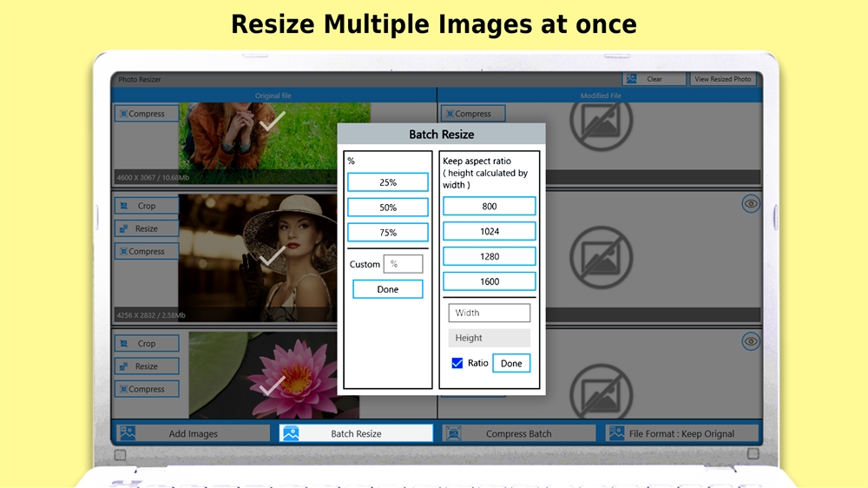Toggle the Ratio checkbox
The image size is (868, 488).
point(457,363)
